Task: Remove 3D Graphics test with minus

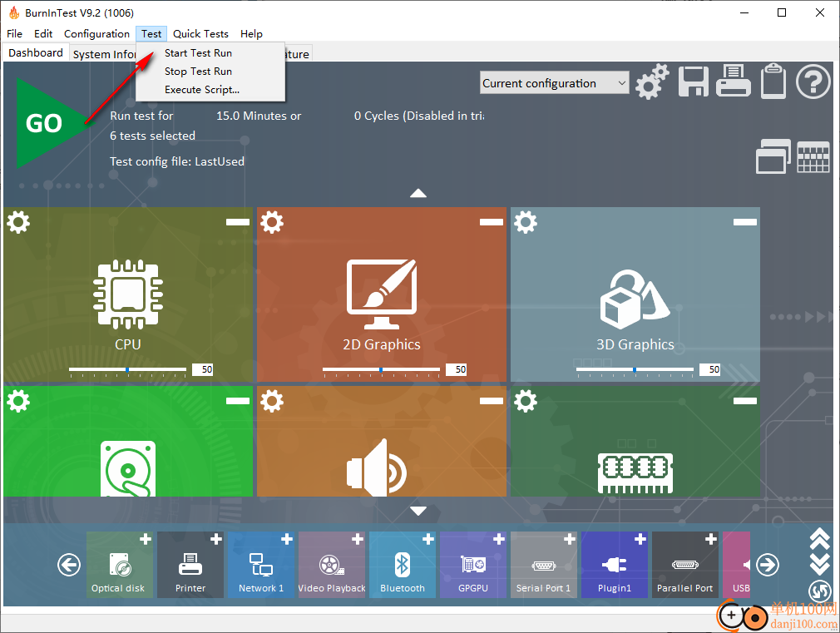Action: pos(744,222)
